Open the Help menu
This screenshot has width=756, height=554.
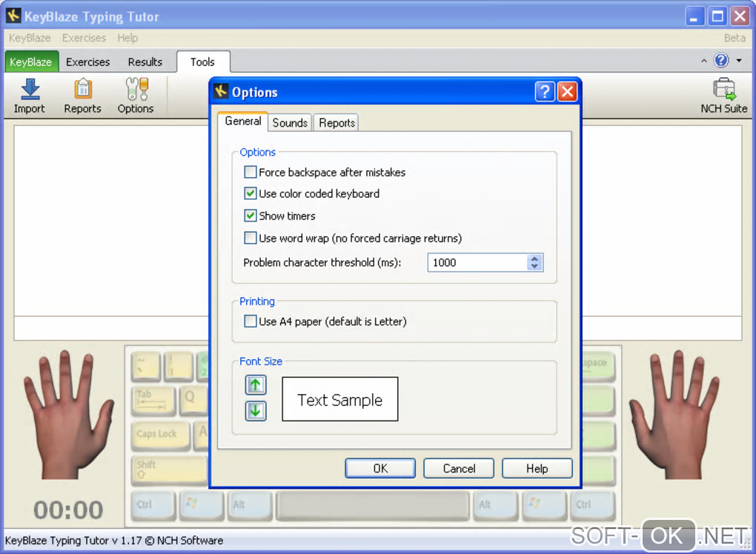127,38
